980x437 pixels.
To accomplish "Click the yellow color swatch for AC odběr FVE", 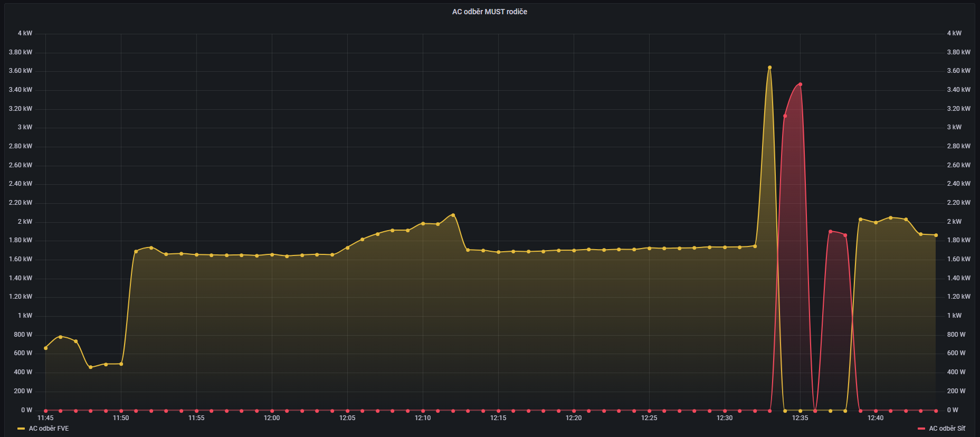I will pos(21,429).
